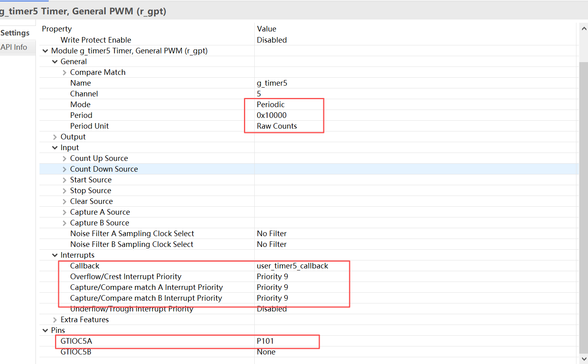The width and height of the screenshot is (588, 364).
Task: Open the Period Unit value Raw Counts
Action: [277, 126]
